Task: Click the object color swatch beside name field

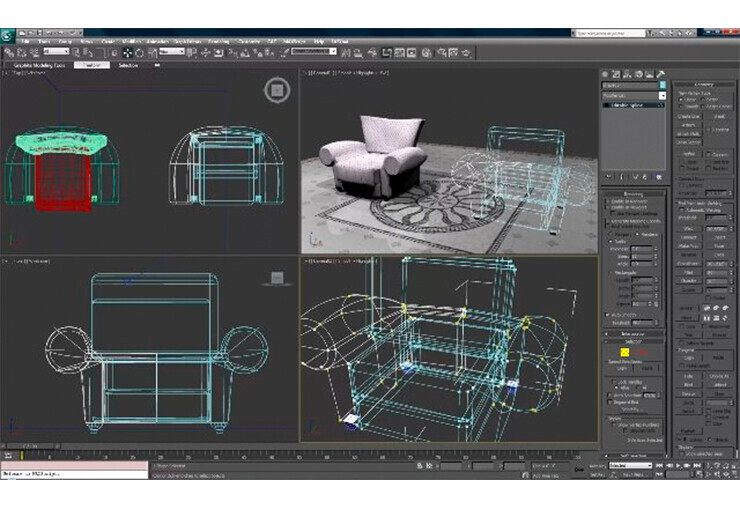Action: (x=663, y=85)
